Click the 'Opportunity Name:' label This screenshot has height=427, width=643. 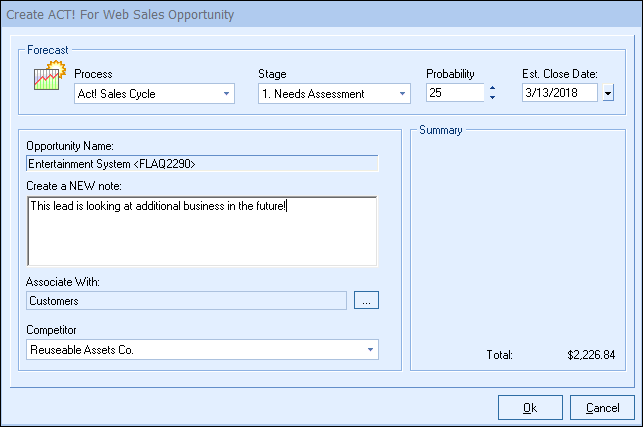[70, 146]
